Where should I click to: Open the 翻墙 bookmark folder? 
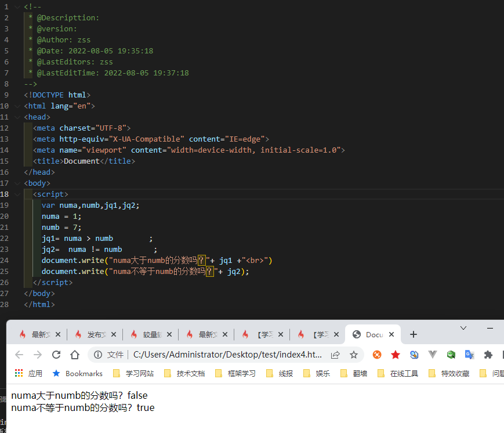[354, 373]
